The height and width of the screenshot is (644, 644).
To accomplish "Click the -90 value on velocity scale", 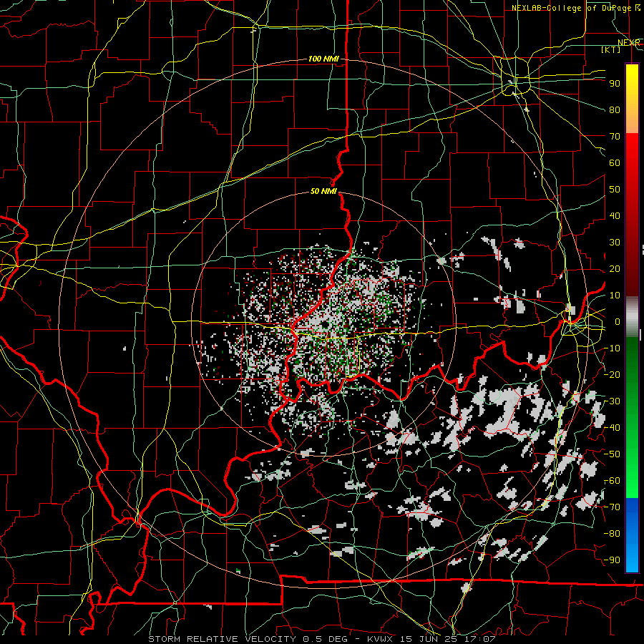I will point(612,560).
